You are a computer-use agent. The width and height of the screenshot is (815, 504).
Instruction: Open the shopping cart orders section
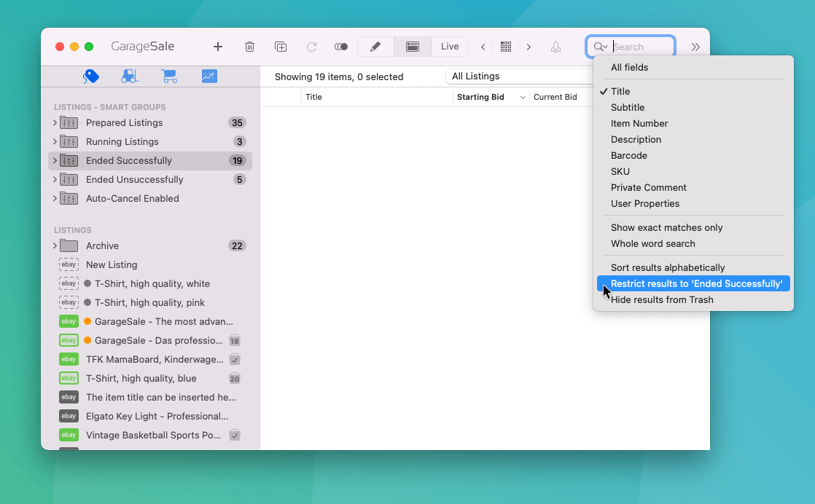coord(169,76)
